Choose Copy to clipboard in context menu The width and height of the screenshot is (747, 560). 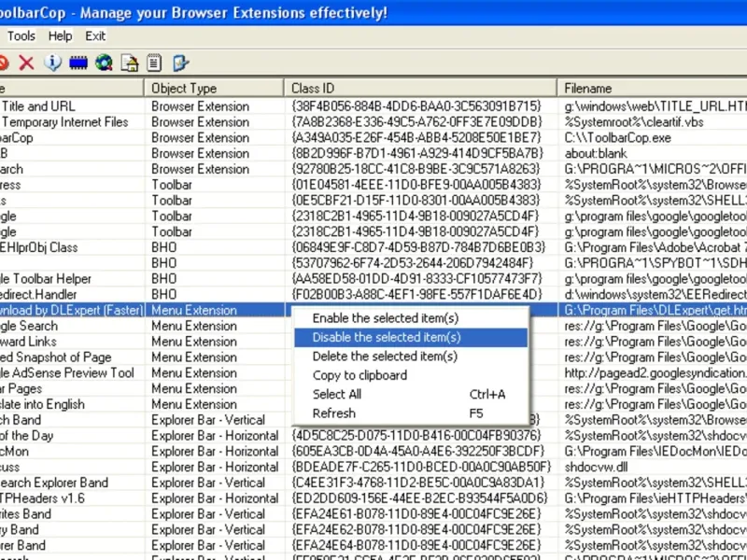[411, 375]
